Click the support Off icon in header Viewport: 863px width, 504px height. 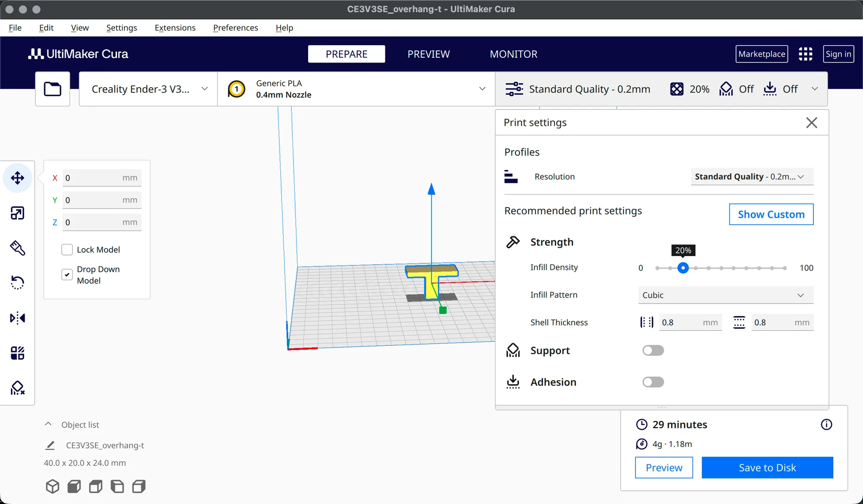[726, 89]
